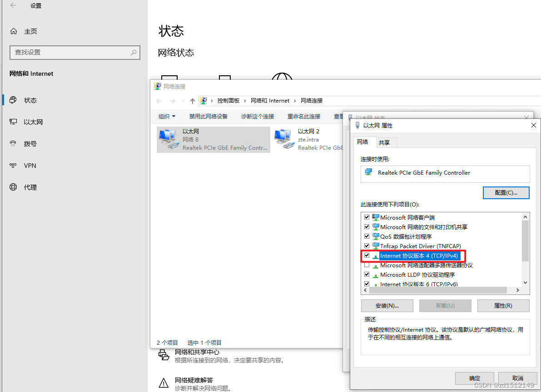This screenshot has height=392, width=541.
Task: Enable Microsoft 网络适配器多路传送器协议 checkbox
Action: click(x=367, y=265)
